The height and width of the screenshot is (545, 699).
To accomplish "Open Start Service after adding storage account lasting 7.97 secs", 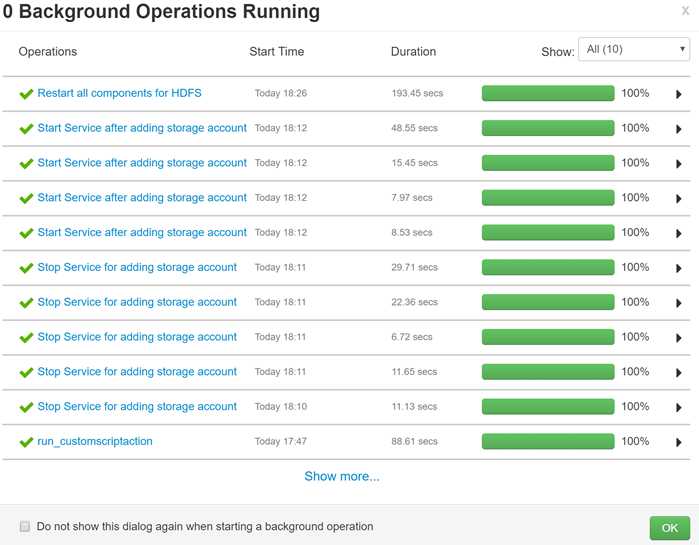I will [142, 197].
